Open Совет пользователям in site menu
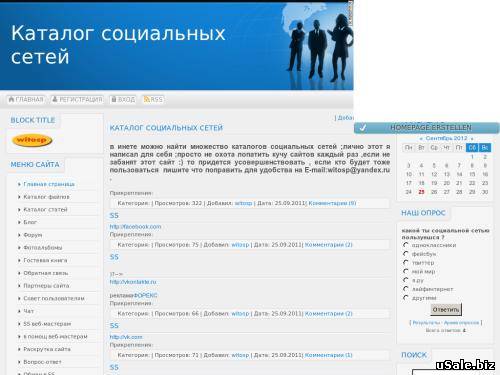This screenshot has height=375, width=500. [54, 298]
